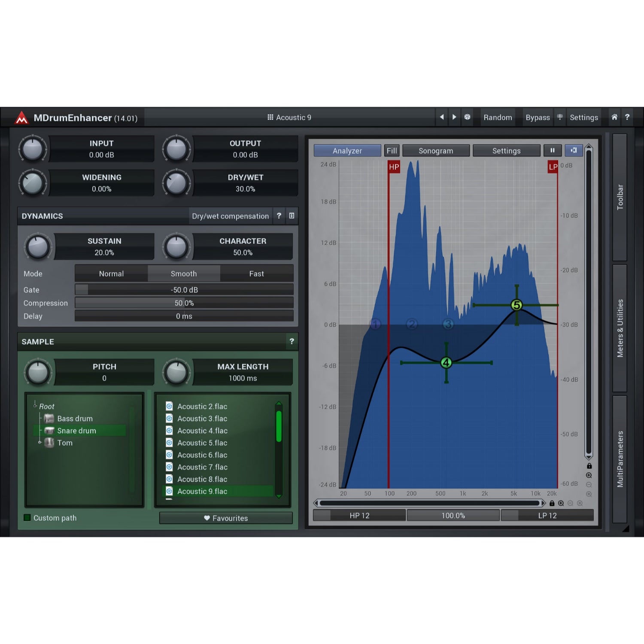
Task: Open the MultiParameters side tab
Action: tap(620, 459)
